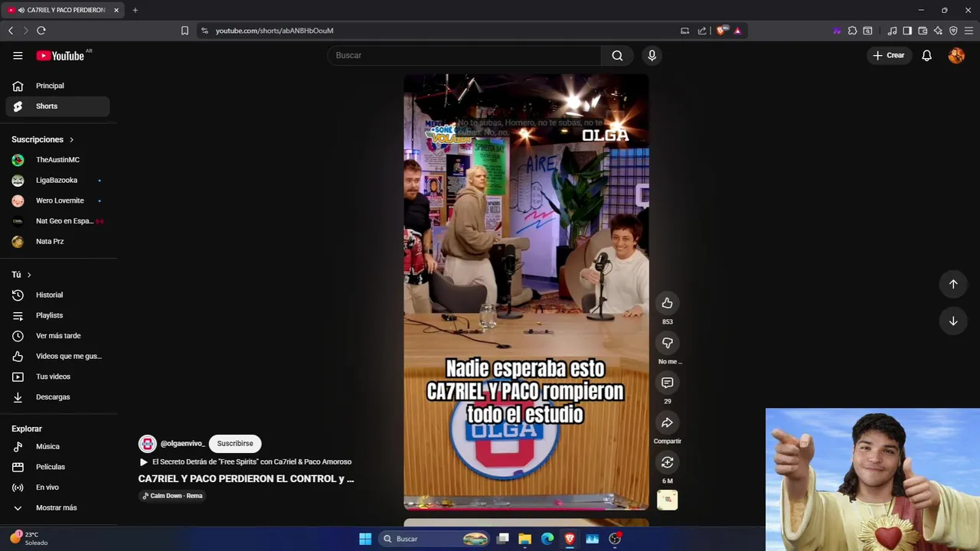
Task: Open Brave Leo AI sparkle icon
Action: pyautogui.click(x=938, y=31)
